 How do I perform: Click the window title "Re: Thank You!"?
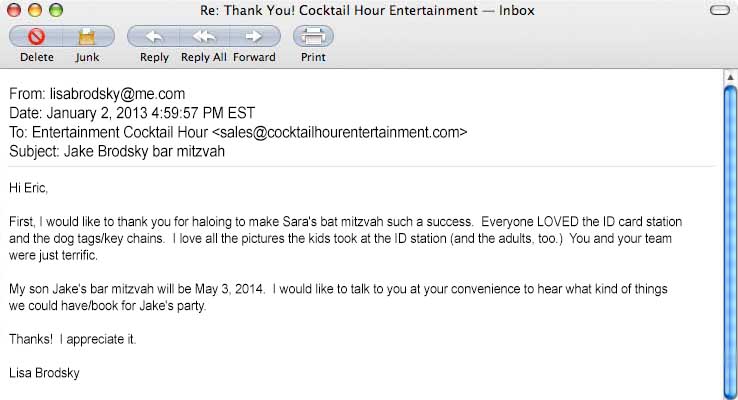pos(368,11)
